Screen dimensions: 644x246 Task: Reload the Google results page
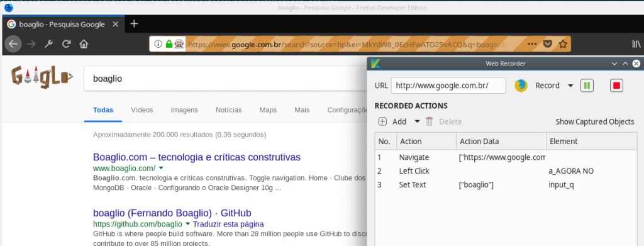66,44
